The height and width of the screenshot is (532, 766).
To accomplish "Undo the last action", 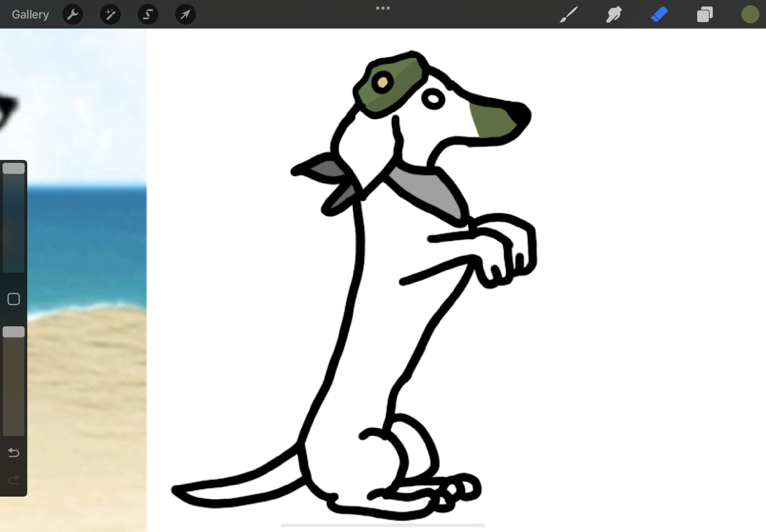I will tap(14, 452).
